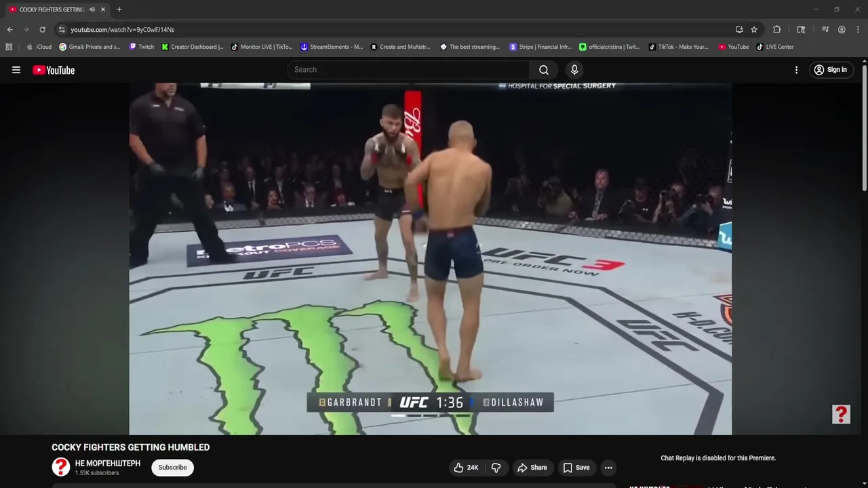Open the YouTube bookmark in bookmarks bar
The width and height of the screenshot is (868, 488).
[734, 47]
